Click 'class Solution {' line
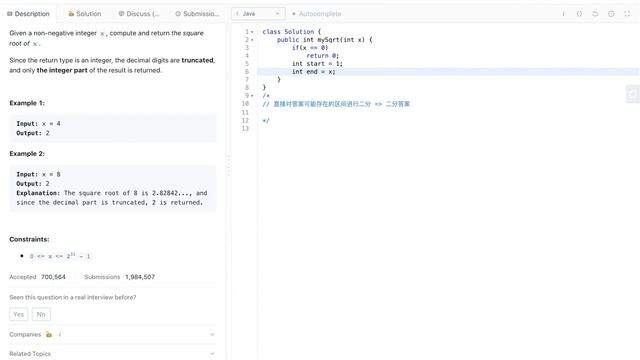640x360 pixels. point(292,32)
